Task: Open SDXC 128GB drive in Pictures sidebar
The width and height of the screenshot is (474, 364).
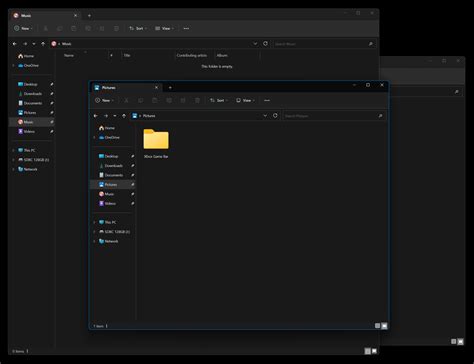Action: pyautogui.click(x=114, y=232)
